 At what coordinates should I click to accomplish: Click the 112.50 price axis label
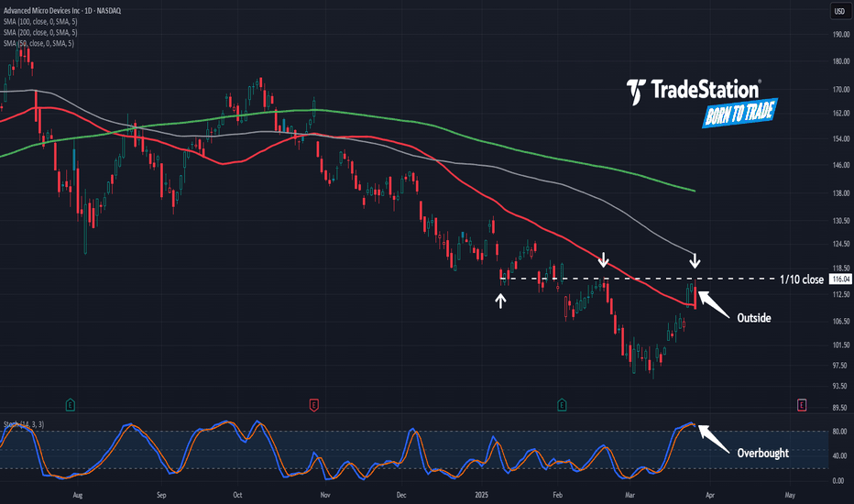coord(841,294)
